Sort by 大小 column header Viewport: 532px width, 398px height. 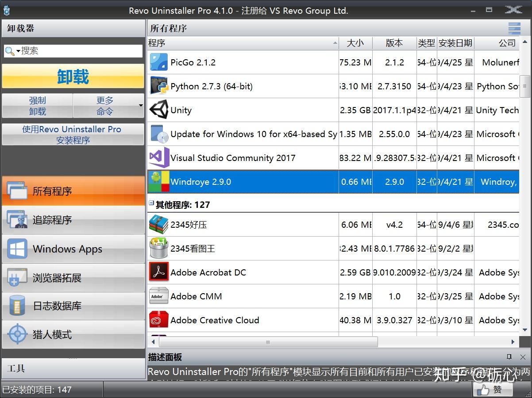click(x=355, y=43)
